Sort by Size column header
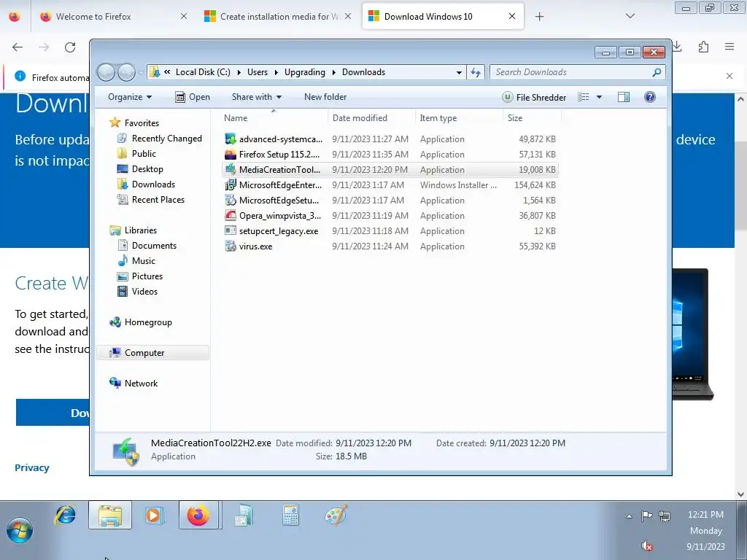The height and width of the screenshot is (560, 747). pyautogui.click(x=532, y=118)
